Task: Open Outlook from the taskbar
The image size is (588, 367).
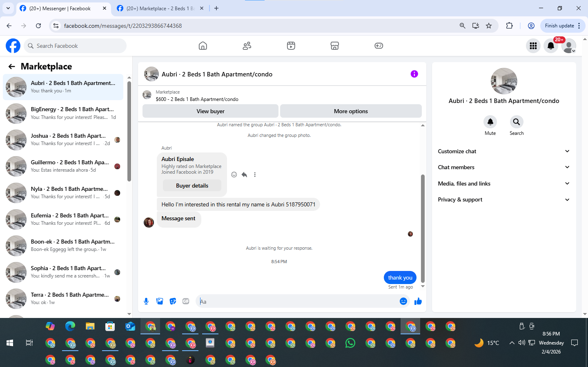Action: 130,326
